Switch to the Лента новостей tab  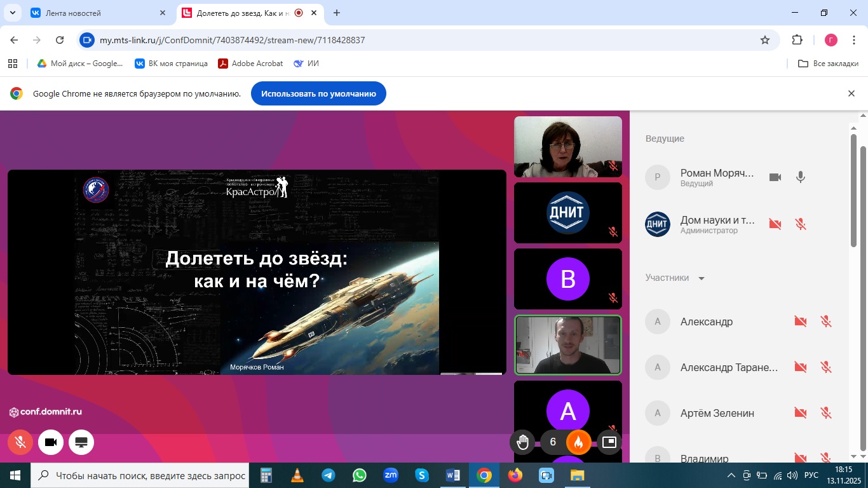(98, 13)
